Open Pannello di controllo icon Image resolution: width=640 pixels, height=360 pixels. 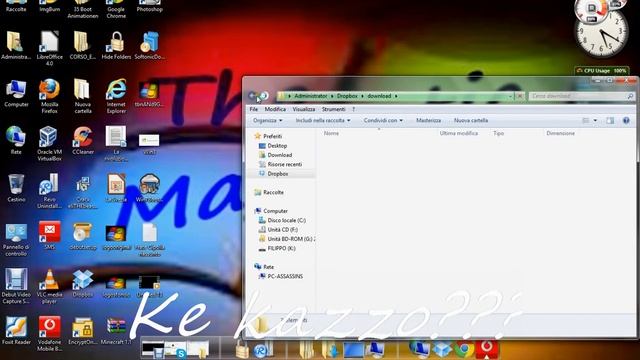16,239
